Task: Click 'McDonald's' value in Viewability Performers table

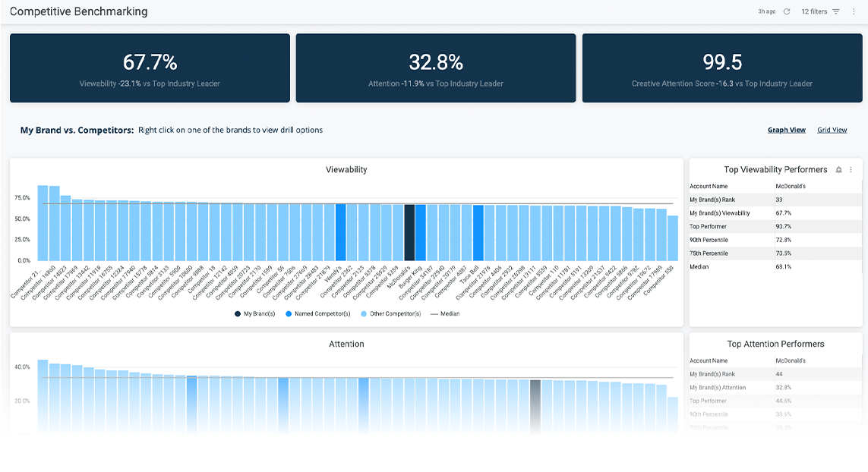Action: [x=791, y=187]
